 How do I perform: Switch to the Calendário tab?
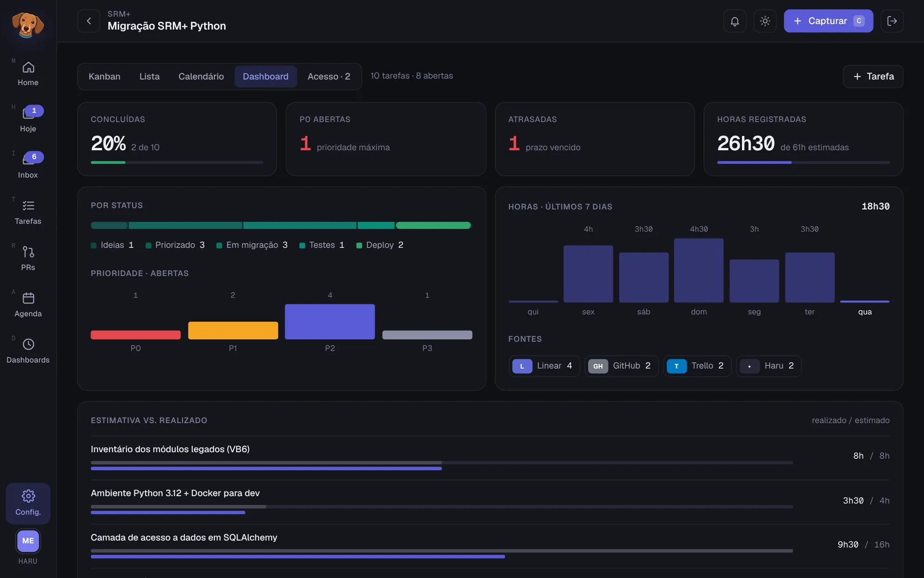click(201, 76)
